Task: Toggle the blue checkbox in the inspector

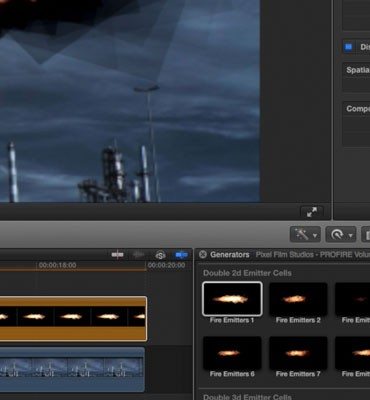Action: [348, 47]
